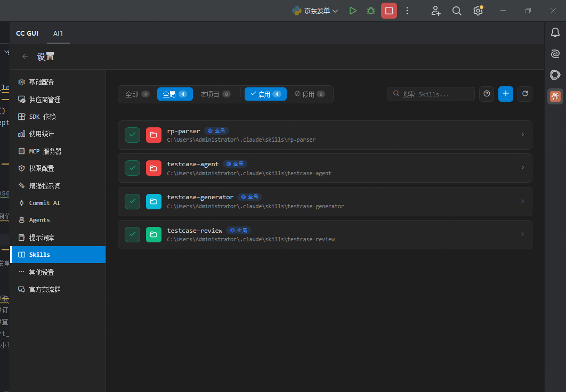The width and height of the screenshot is (566, 392).
Task: Open 官方交流群 link in sidebar
Action: pos(58,290)
